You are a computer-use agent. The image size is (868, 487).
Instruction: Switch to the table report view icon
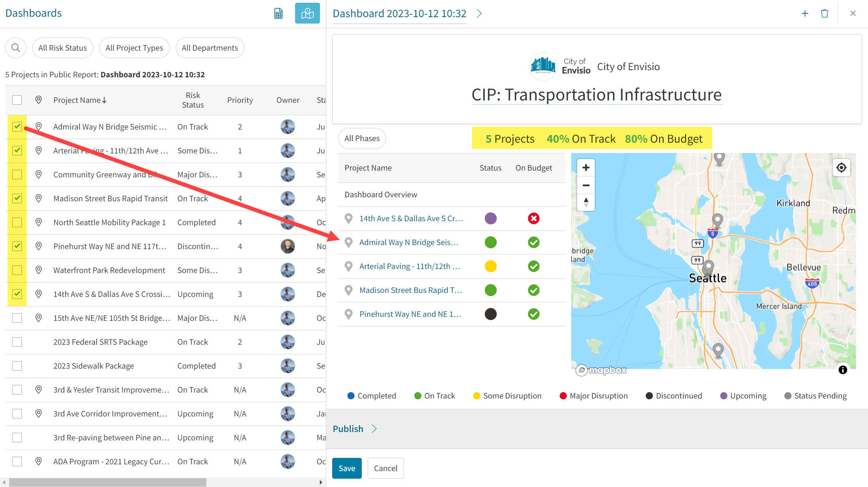(278, 13)
